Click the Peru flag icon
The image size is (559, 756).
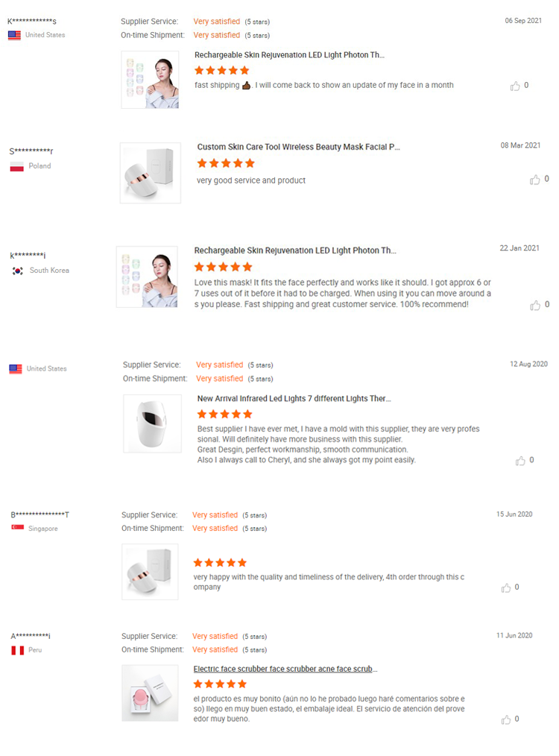click(x=17, y=650)
